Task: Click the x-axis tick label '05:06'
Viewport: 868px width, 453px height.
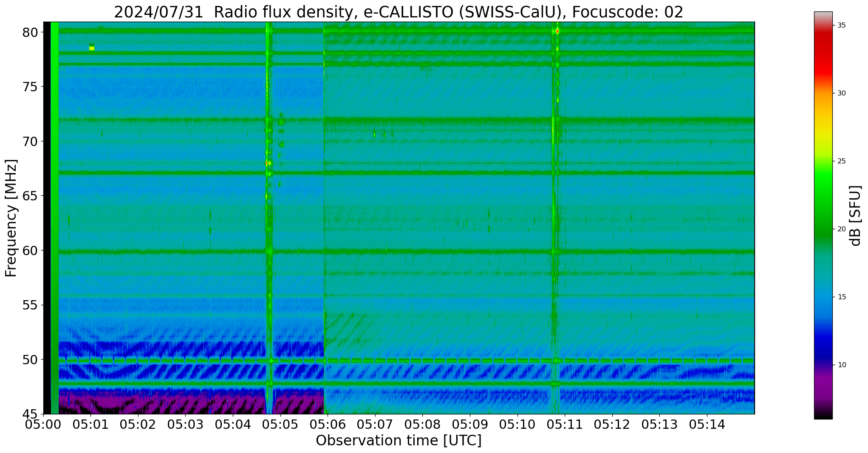Action: click(x=328, y=424)
